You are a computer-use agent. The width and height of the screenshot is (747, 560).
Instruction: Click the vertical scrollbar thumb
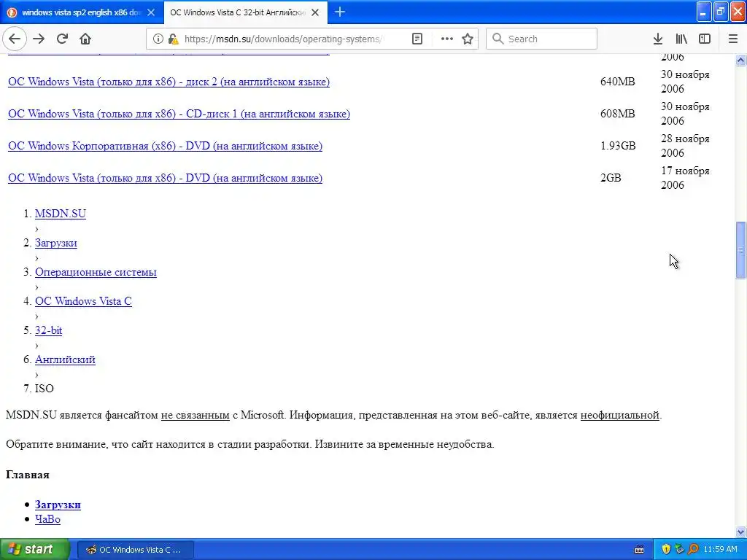coord(740,250)
